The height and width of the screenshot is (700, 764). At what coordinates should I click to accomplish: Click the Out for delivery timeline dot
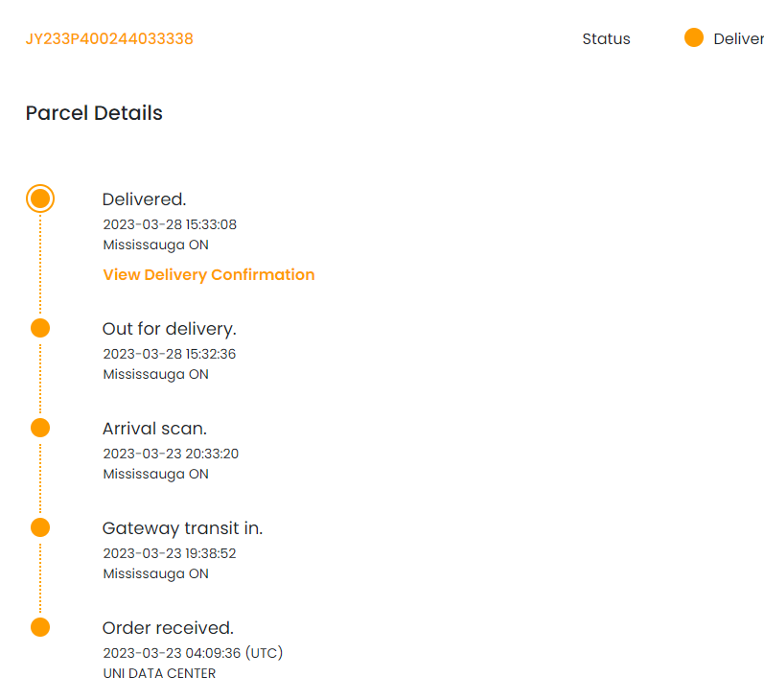(x=40, y=328)
